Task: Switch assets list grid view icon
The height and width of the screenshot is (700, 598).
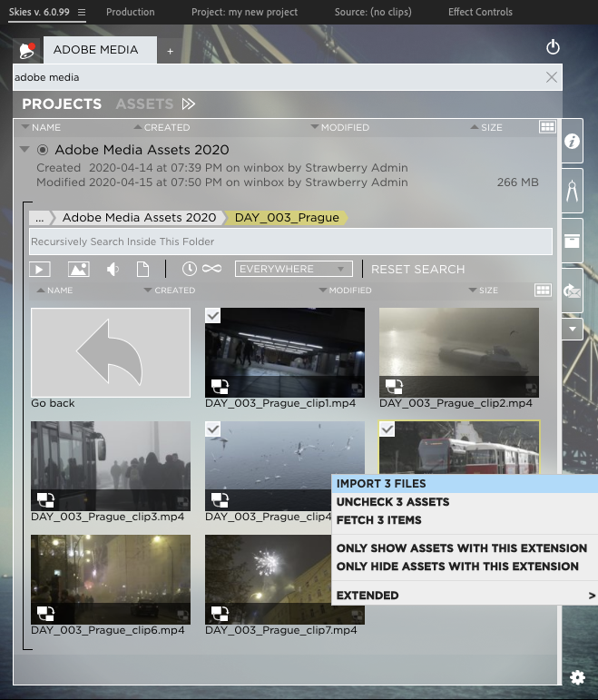Action: coord(543,291)
